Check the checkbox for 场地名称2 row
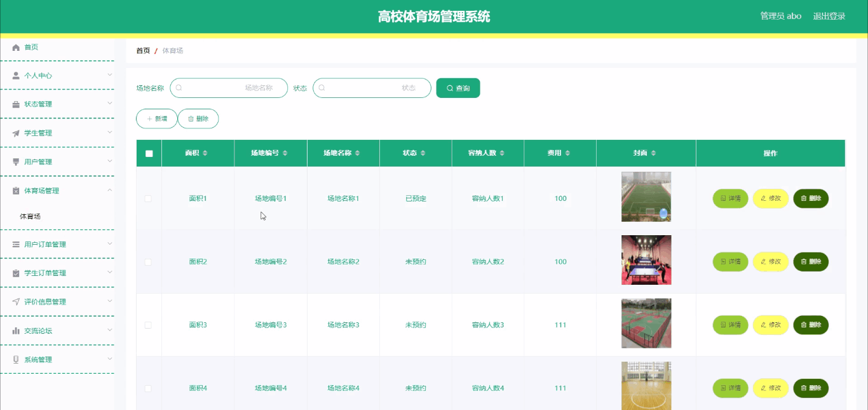This screenshot has height=410, width=868. [x=148, y=261]
